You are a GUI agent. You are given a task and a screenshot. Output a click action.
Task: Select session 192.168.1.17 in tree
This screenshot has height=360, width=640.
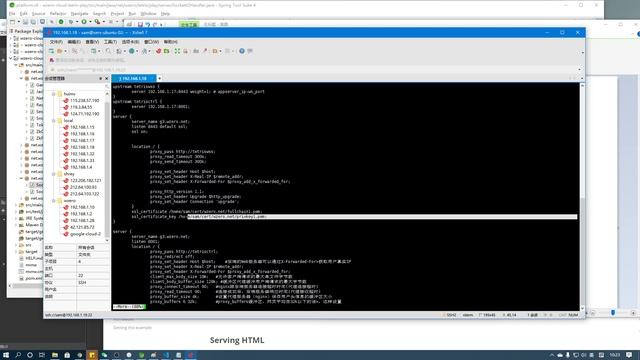coord(82,140)
